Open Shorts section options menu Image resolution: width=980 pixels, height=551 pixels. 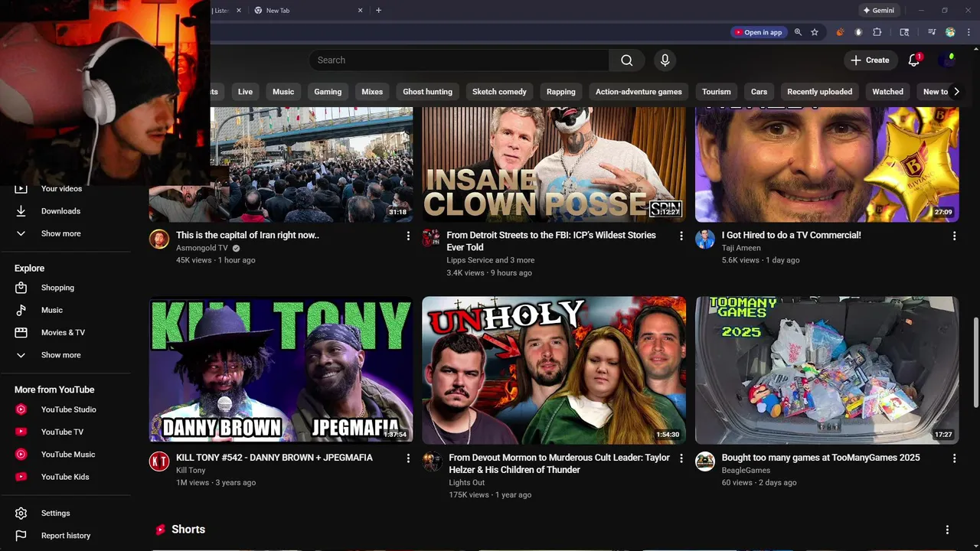(x=947, y=530)
